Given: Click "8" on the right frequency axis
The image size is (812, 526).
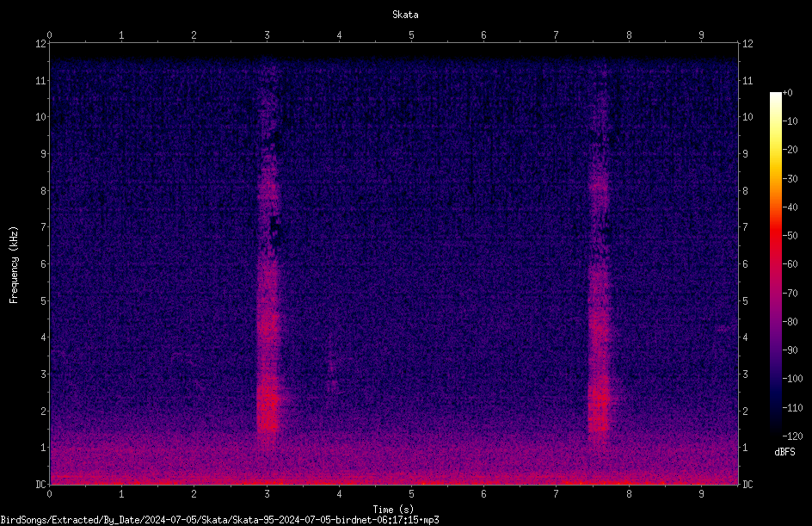Looking at the screenshot, I should [745, 191].
